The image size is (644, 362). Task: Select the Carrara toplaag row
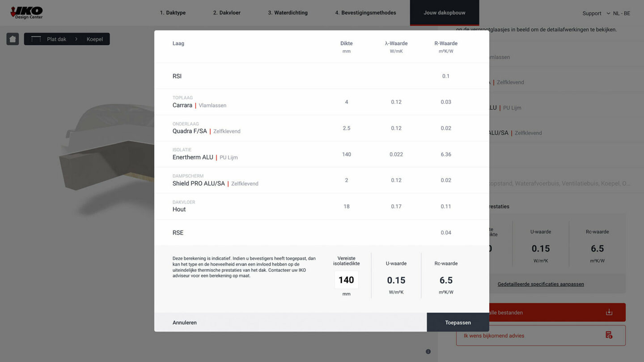322,102
